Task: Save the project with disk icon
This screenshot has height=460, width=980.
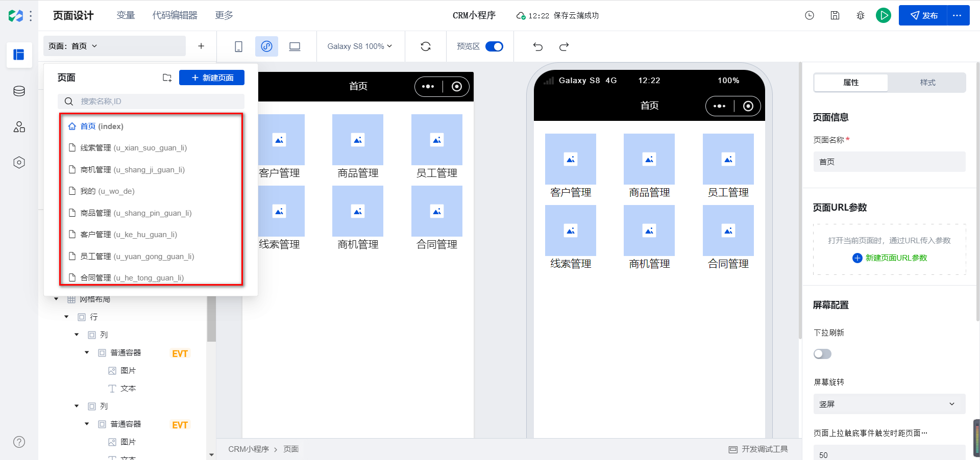Action: point(835,15)
